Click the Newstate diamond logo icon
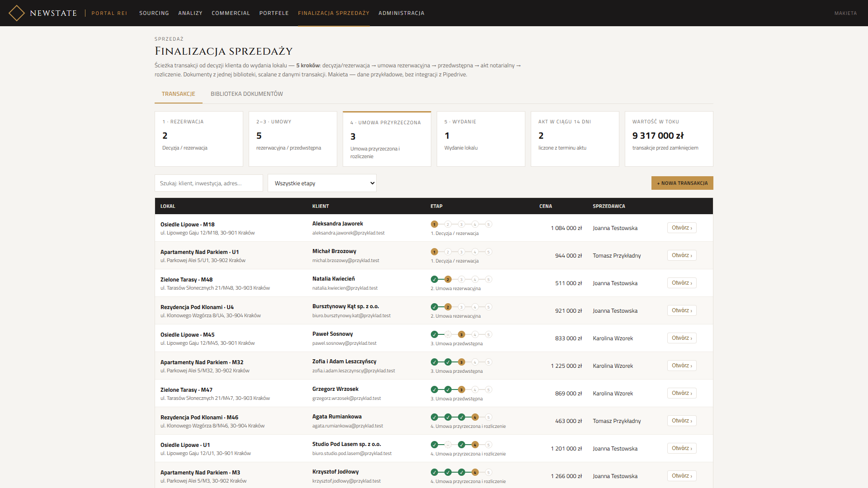The width and height of the screenshot is (868, 488). coord(17,13)
